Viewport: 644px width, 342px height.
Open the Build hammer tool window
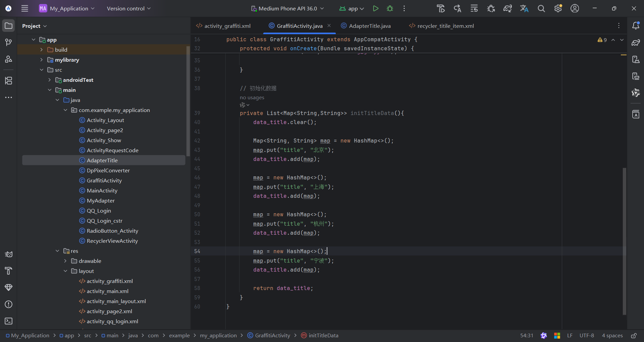click(x=9, y=271)
